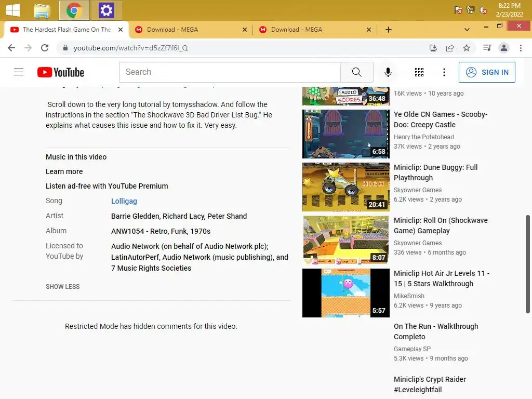
Task: Open Ye Olde CN Games Scooby-Doo title
Action: point(441,119)
